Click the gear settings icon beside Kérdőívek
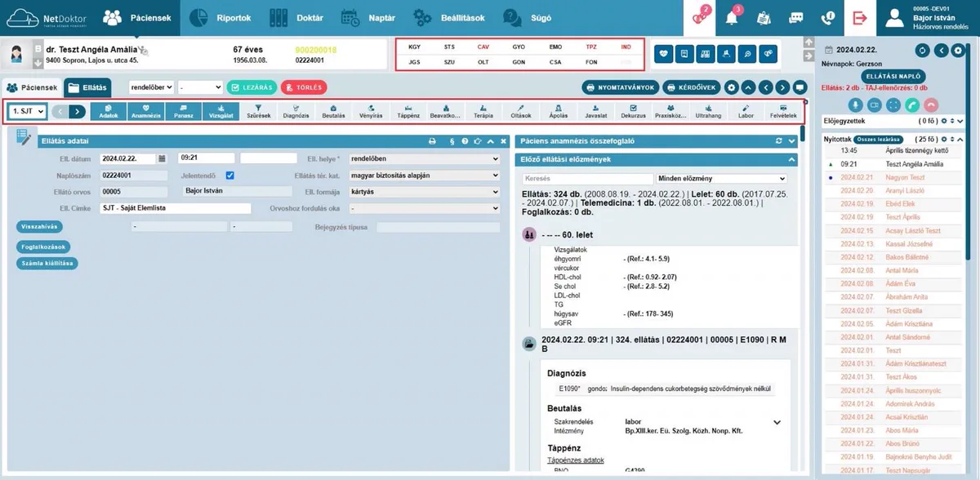 [732, 87]
